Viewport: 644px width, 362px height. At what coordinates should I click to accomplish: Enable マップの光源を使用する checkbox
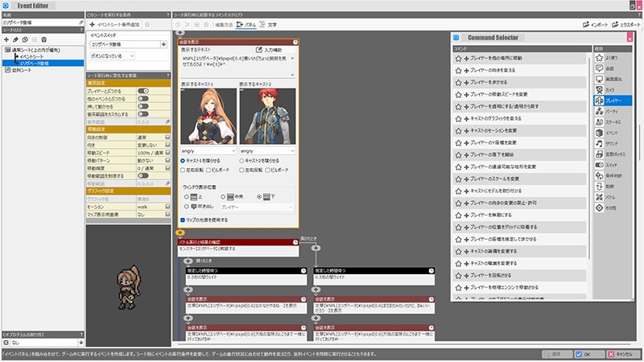click(x=183, y=219)
